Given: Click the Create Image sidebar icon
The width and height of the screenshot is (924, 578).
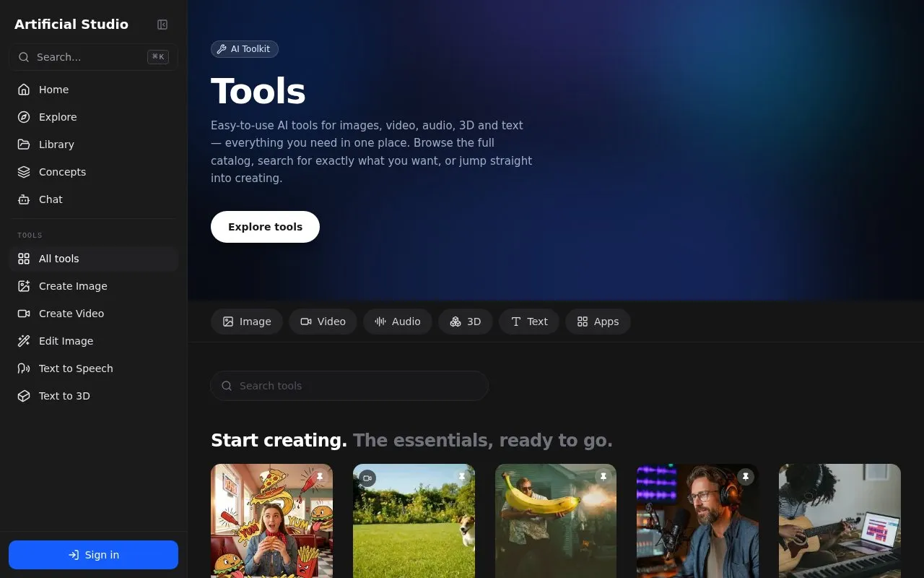Looking at the screenshot, I should pos(24,286).
